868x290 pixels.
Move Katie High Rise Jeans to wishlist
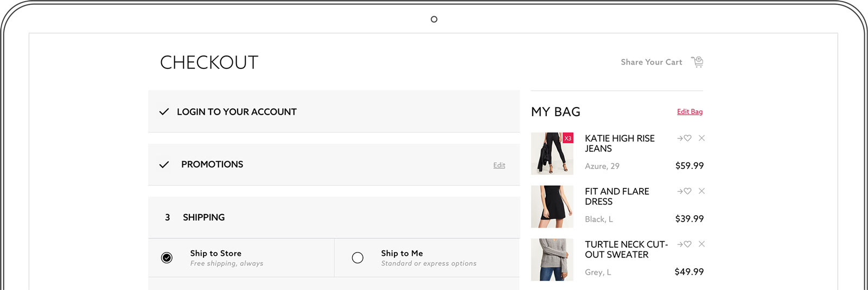point(684,138)
